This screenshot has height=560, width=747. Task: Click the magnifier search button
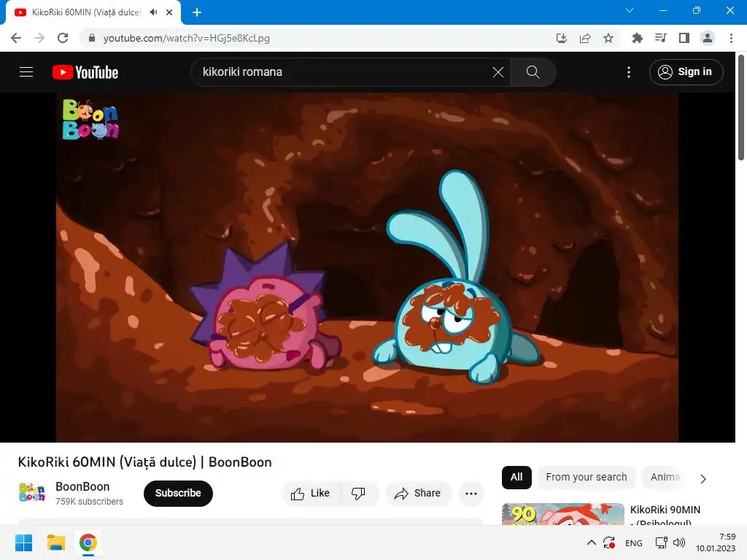click(x=533, y=72)
